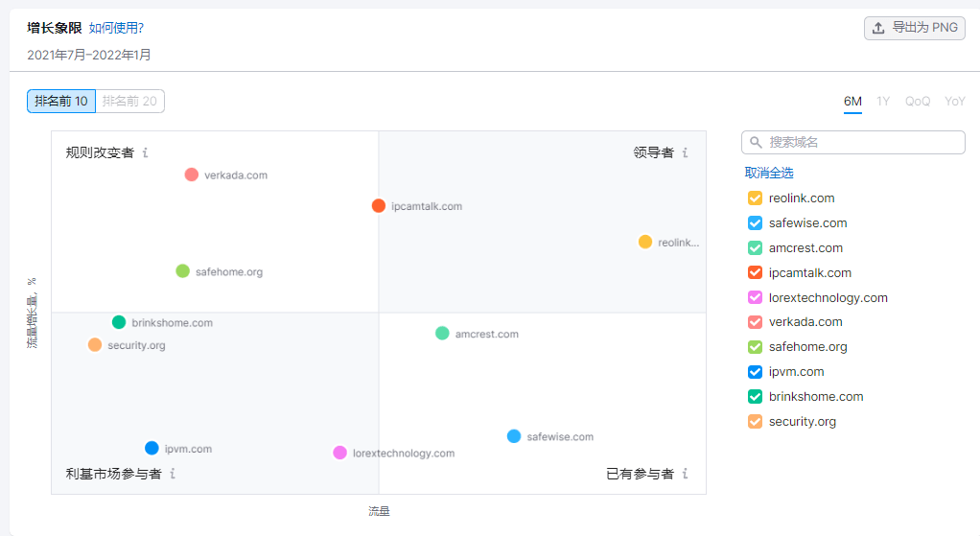Uncheck the brinkshome.com checkbox
This screenshot has height=536, width=980.
(x=755, y=397)
